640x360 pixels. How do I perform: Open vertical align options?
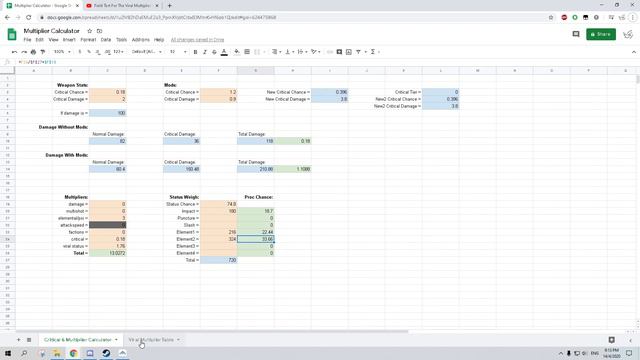(x=289, y=52)
